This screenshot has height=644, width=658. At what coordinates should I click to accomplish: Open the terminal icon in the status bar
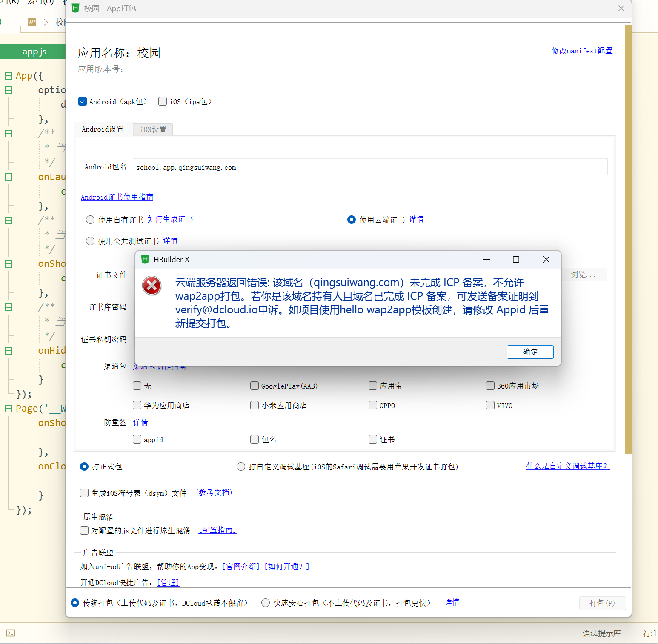click(11, 633)
